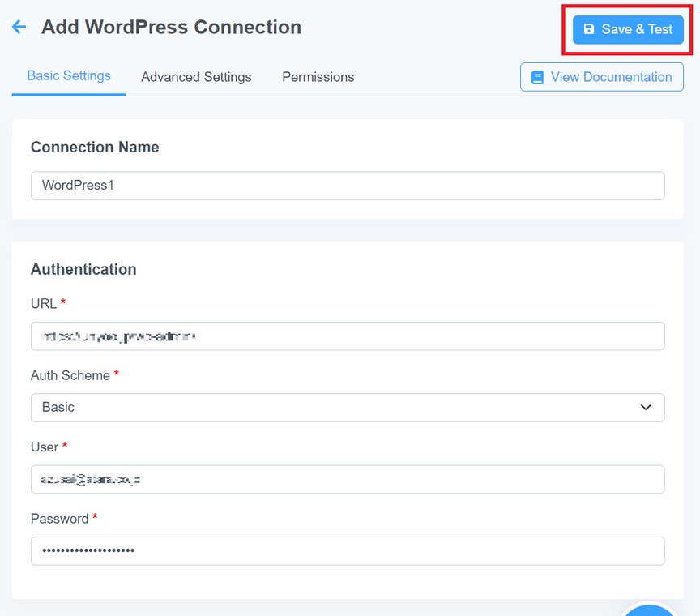The height and width of the screenshot is (616, 700).
Task: Switch to the Advanced Settings tab
Action: pos(196,77)
